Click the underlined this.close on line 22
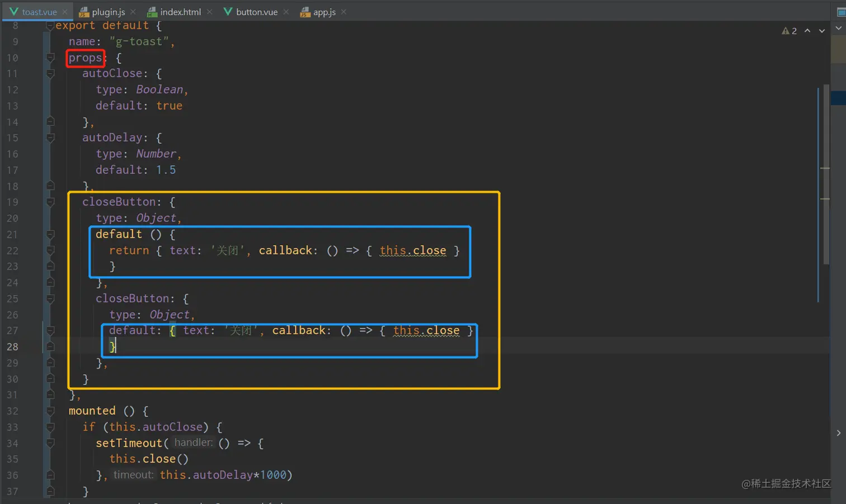The image size is (846, 504). pos(413,251)
